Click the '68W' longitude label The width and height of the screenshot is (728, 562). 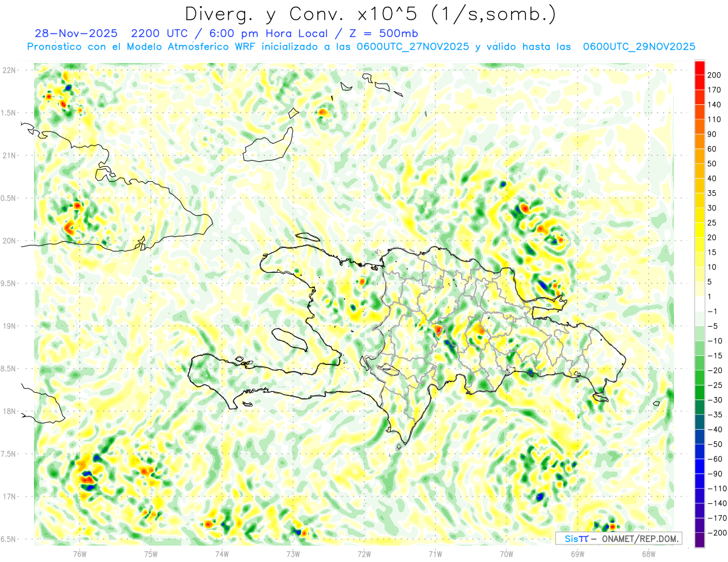tap(649, 554)
